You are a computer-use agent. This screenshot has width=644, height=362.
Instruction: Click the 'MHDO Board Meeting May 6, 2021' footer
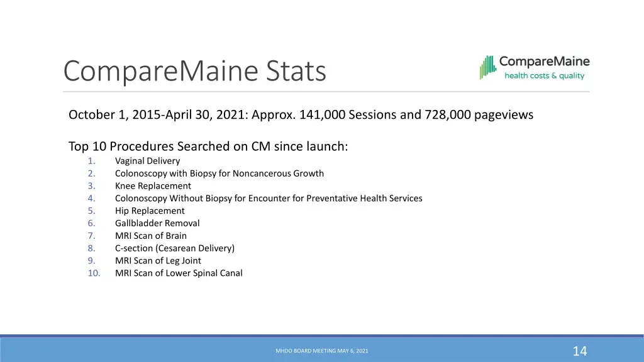tap(322, 351)
